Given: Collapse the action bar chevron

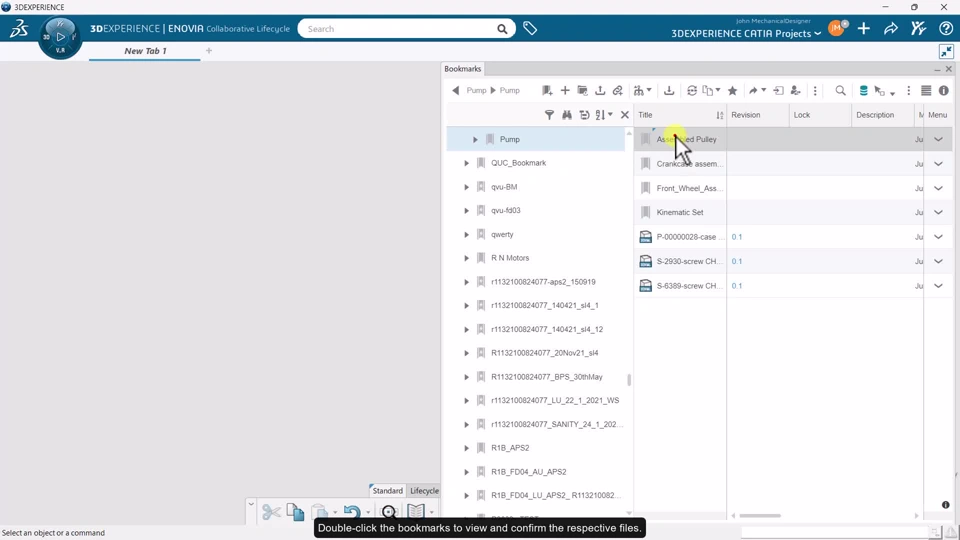Looking at the screenshot, I should (x=250, y=504).
